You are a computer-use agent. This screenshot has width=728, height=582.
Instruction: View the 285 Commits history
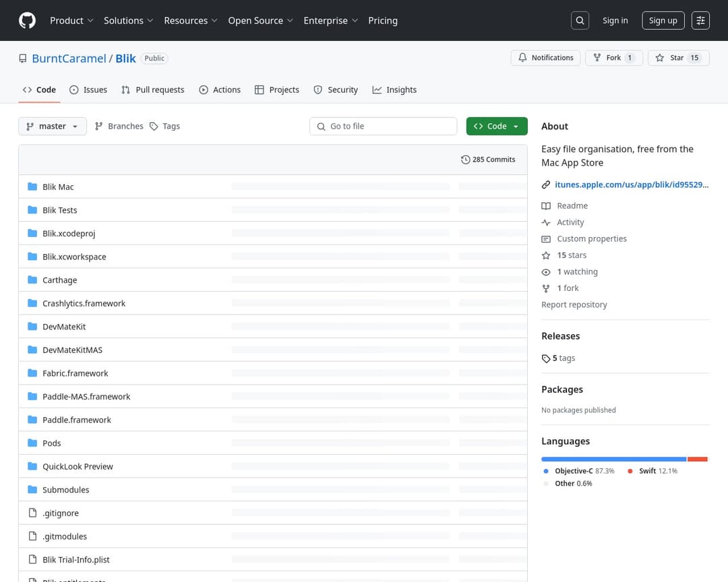488,160
